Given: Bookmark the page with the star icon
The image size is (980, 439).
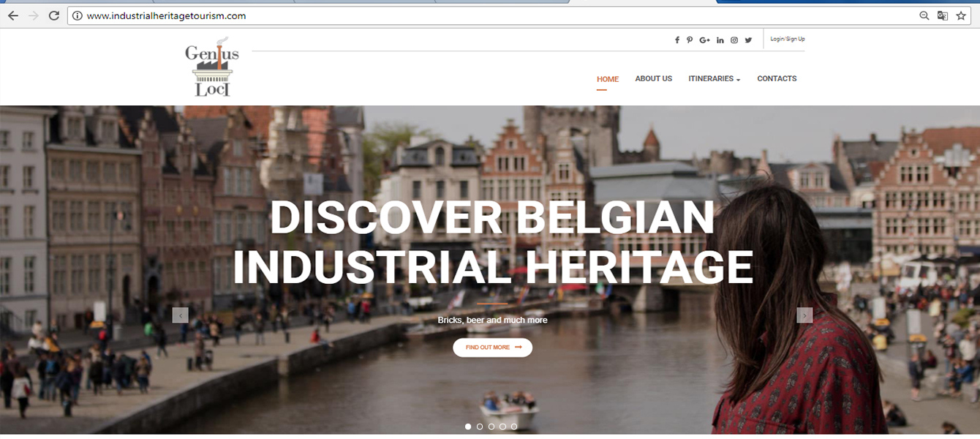Looking at the screenshot, I should tap(961, 15).
